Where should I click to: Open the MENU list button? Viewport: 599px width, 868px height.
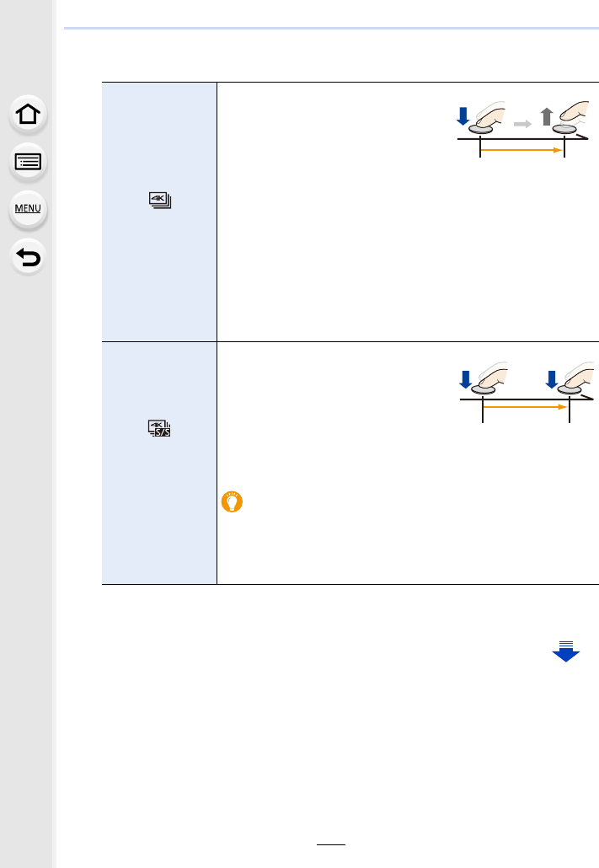pos(29,208)
